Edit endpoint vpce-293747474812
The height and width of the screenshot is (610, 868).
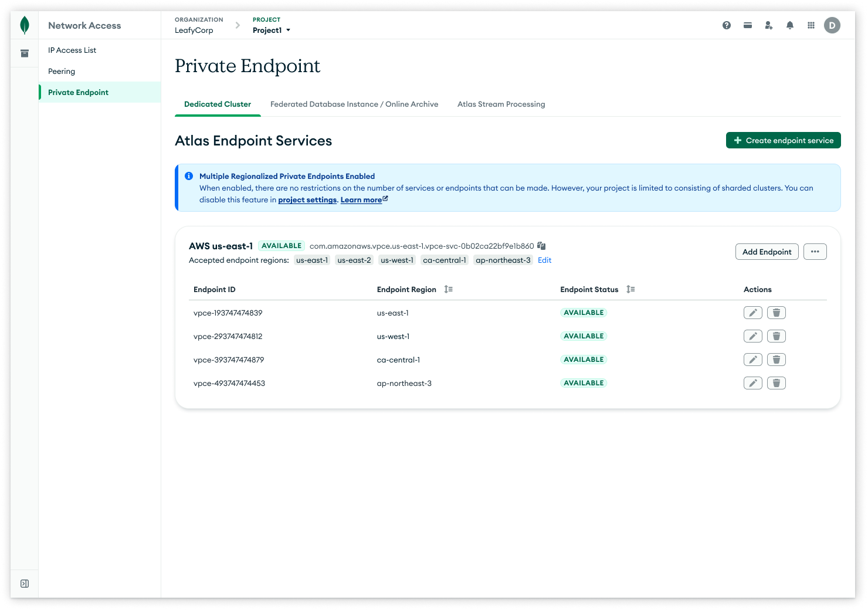[753, 336]
